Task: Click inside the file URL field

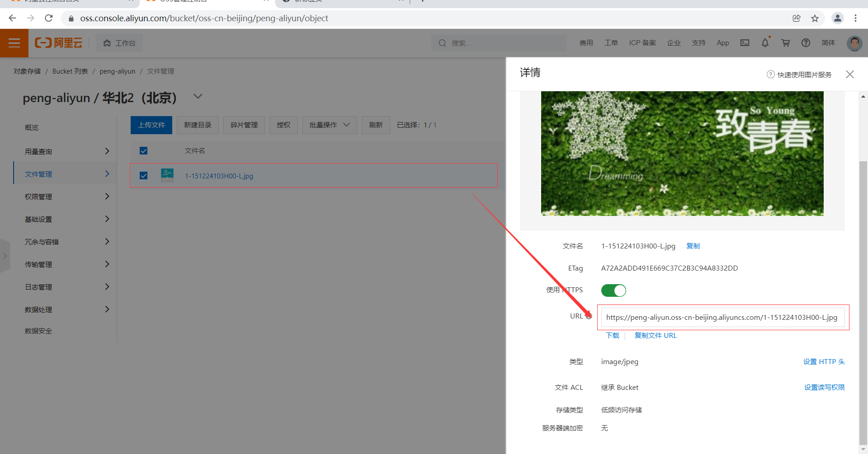Action: 722,317
